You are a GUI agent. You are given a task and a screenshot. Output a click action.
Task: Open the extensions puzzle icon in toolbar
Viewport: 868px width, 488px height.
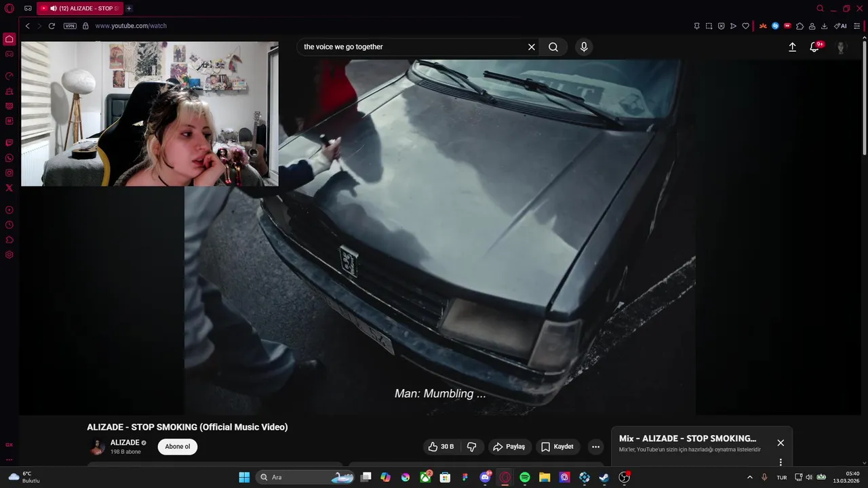[800, 26]
